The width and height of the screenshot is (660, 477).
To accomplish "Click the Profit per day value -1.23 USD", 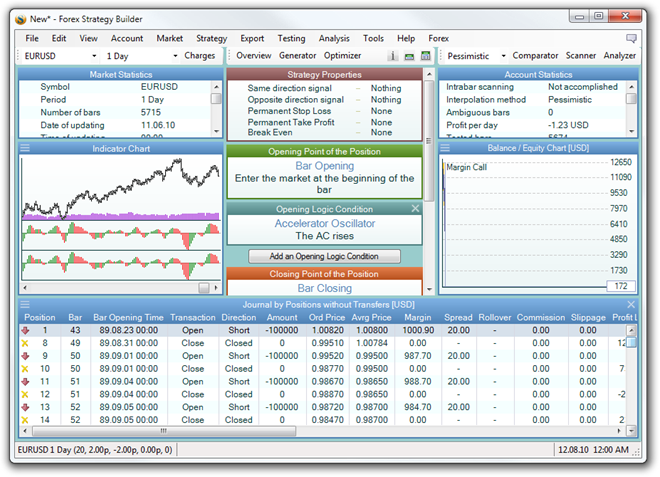I will (x=568, y=125).
